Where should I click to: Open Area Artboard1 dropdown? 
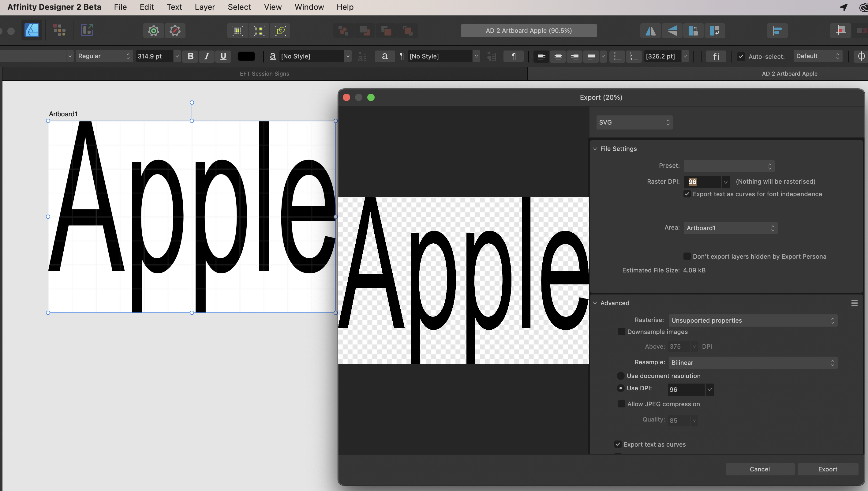(731, 228)
